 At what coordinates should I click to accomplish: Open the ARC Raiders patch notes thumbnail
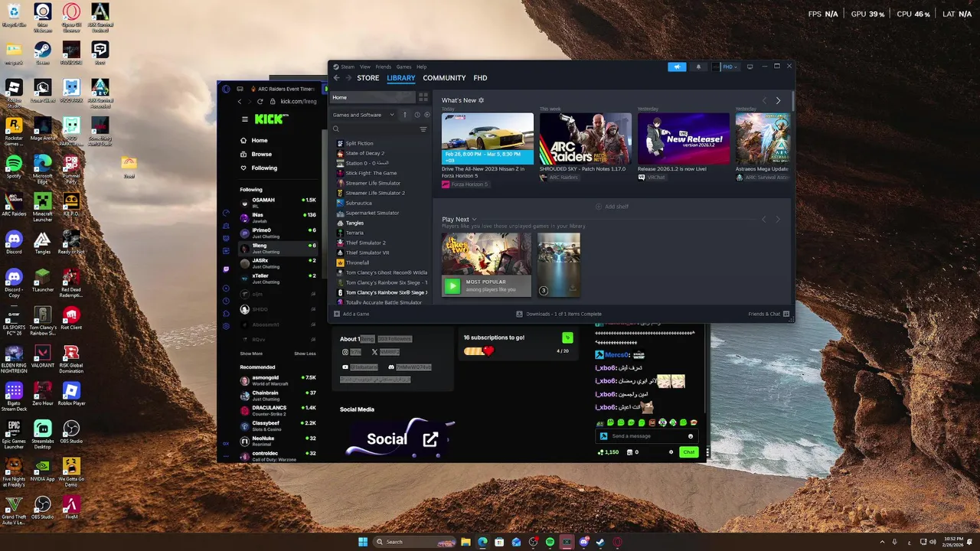tap(586, 139)
